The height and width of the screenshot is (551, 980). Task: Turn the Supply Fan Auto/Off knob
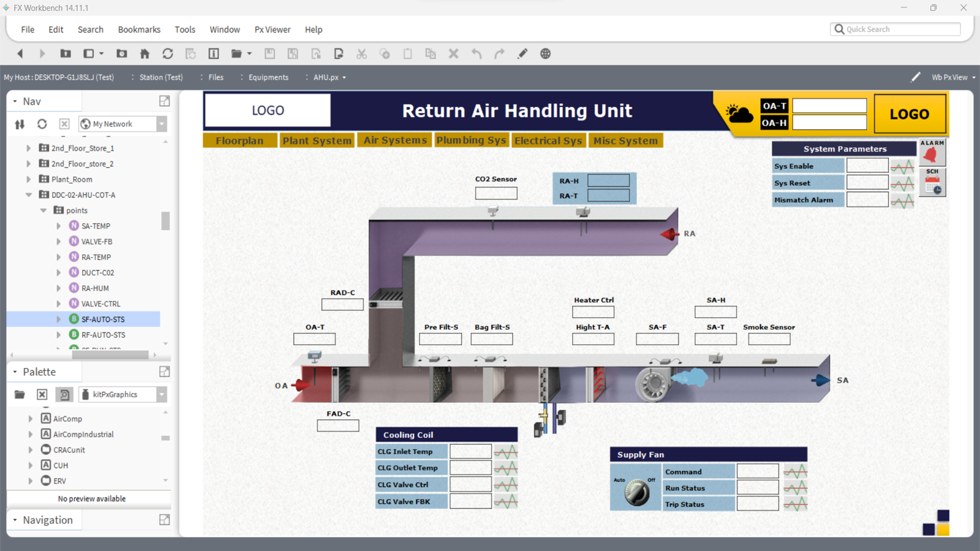click(636, 492)
